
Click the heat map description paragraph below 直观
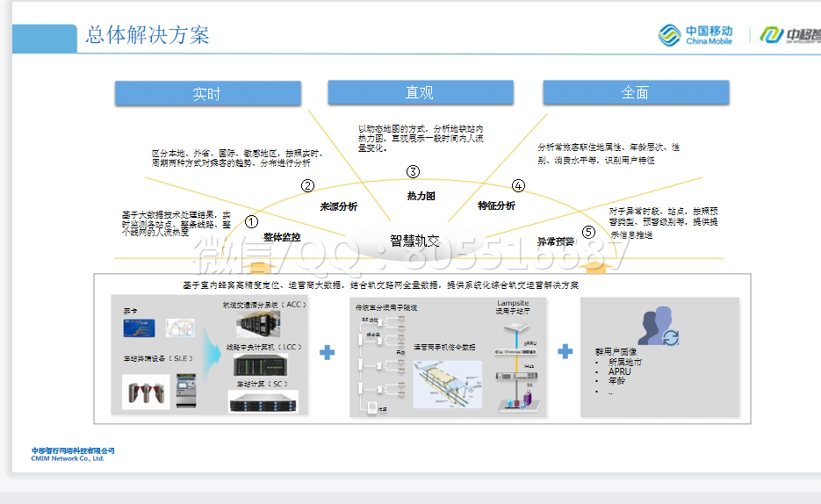coord(421,138)
